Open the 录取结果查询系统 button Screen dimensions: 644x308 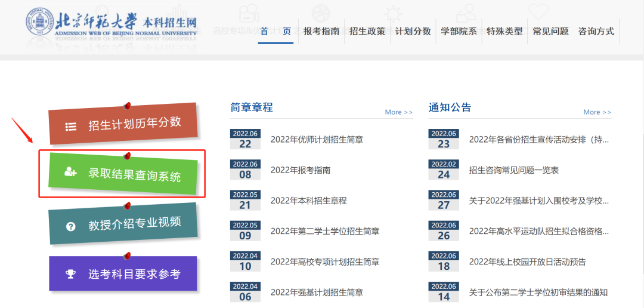click(x=123, y=174)
